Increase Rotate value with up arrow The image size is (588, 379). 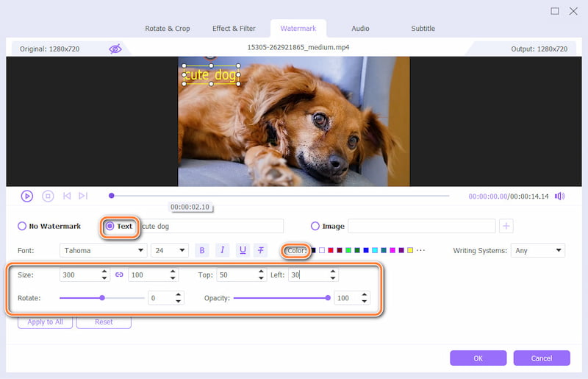(179, 294)
